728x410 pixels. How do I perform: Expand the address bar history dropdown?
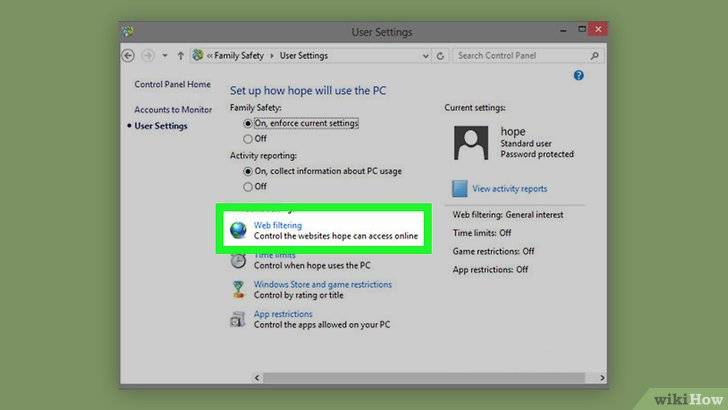tap(426, 56)
